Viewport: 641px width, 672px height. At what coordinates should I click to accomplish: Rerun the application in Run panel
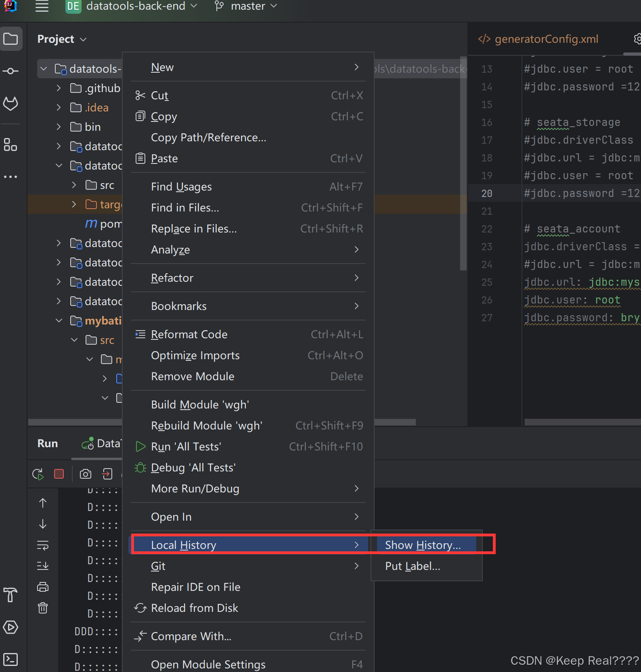[x=38, y=474]
